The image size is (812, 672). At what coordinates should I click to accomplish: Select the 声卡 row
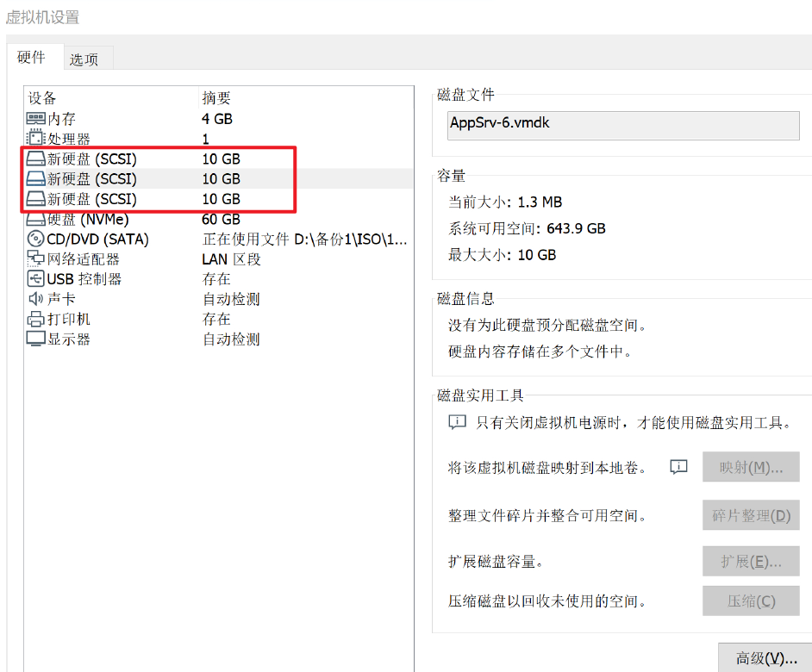pos(219,299)
